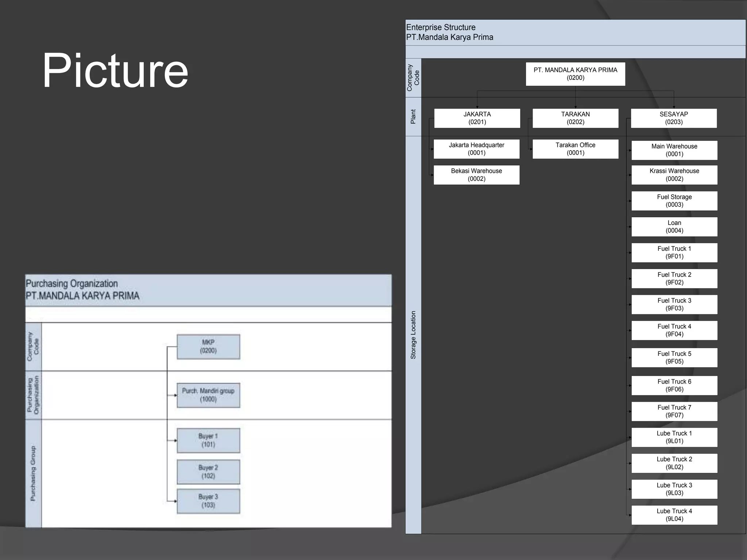
Task: Select the TARAKAN (0202) plant box
Action: [575, 118]
